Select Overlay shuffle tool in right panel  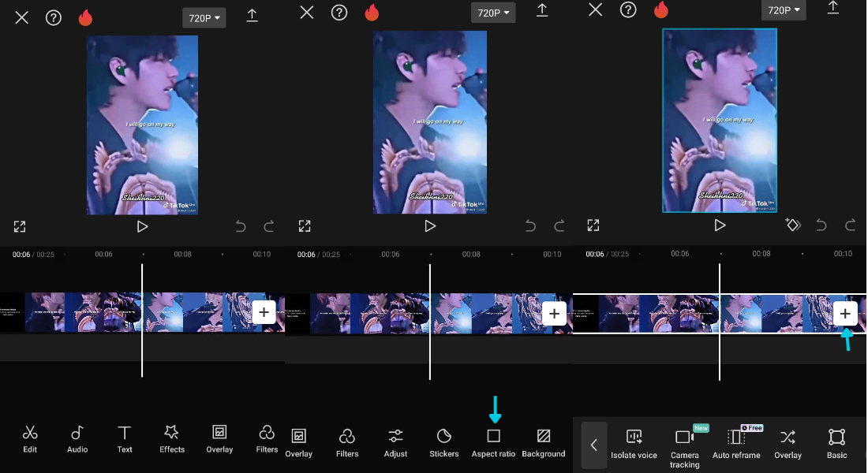788,445
